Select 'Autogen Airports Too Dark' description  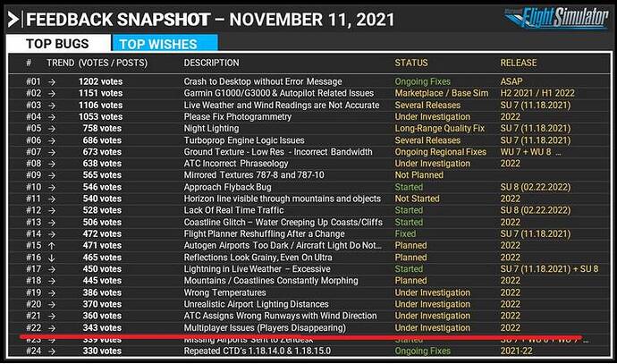pyautogui.click(x=283, y=245)
